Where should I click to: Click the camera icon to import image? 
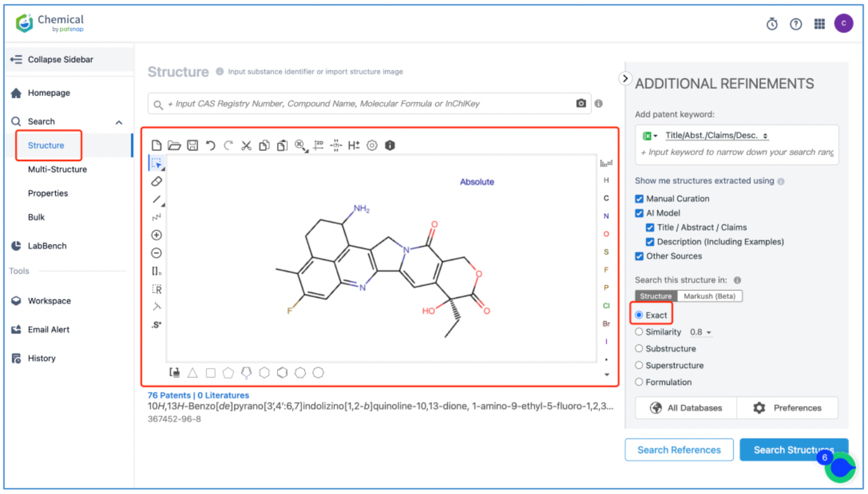click(581, 104)
